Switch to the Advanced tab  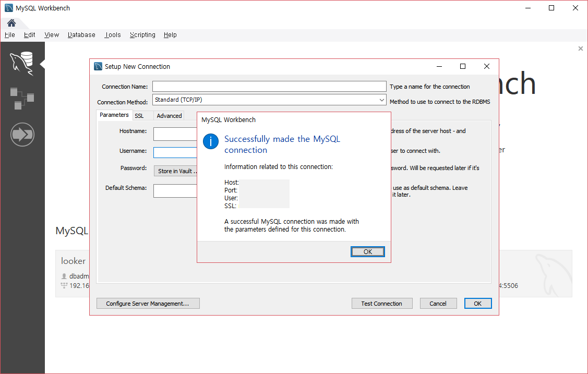click(169, 116)
